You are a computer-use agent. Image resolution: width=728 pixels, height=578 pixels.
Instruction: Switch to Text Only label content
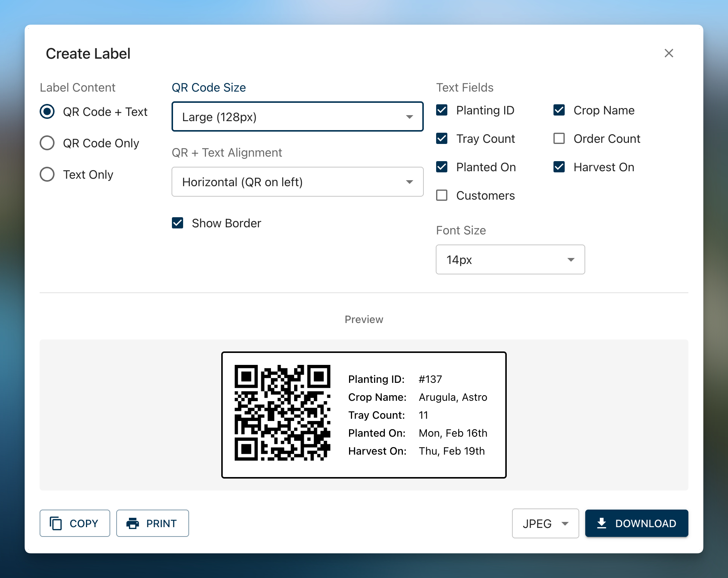47,174
